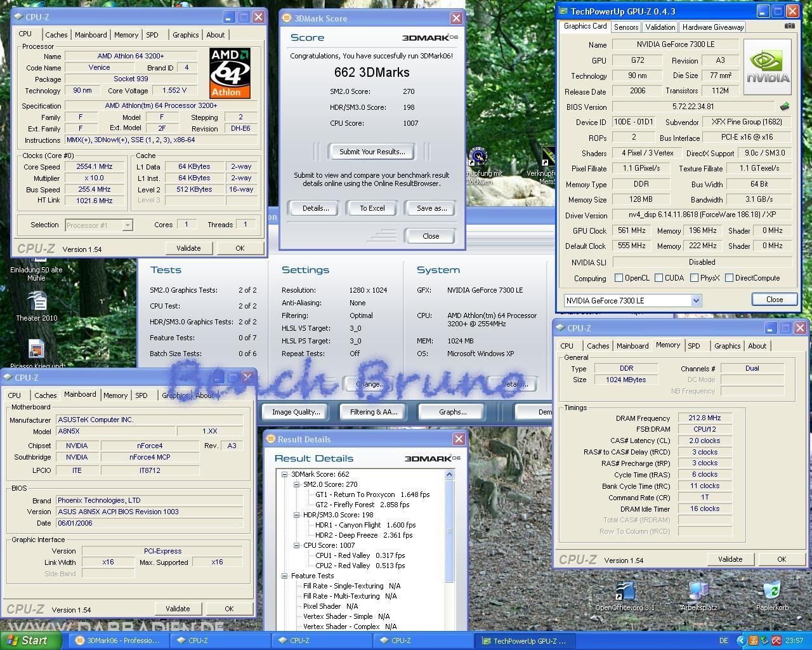Click the GPU-Z screenshot camera icon

tap(789, 26)
